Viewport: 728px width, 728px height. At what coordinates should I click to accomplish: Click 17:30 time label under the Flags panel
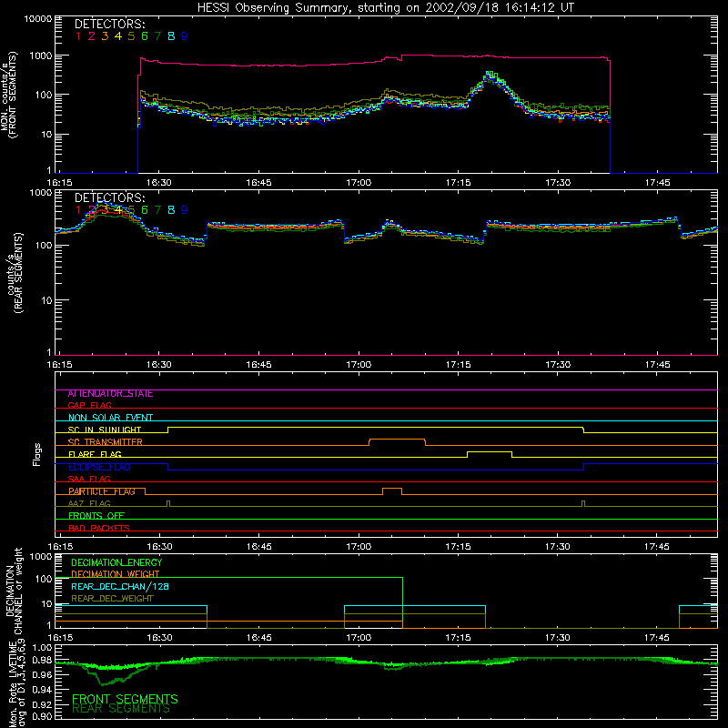click(x=558, y=547)
